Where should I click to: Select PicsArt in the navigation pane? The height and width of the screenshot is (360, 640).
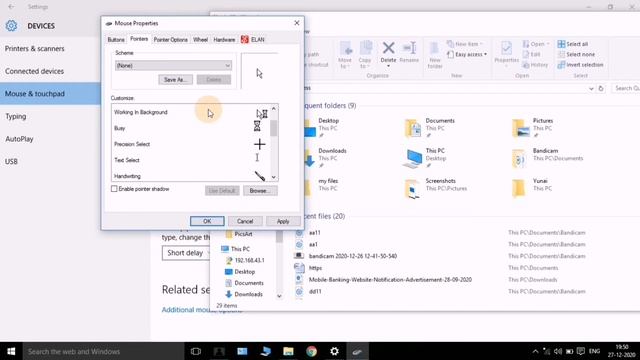pyautogui.click(x=239, y=234)
